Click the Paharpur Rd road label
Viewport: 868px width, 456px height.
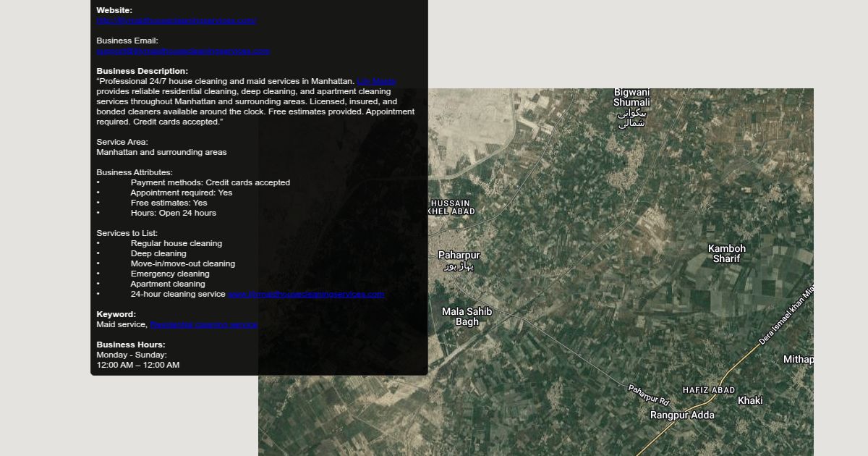(x=649, y=394)
